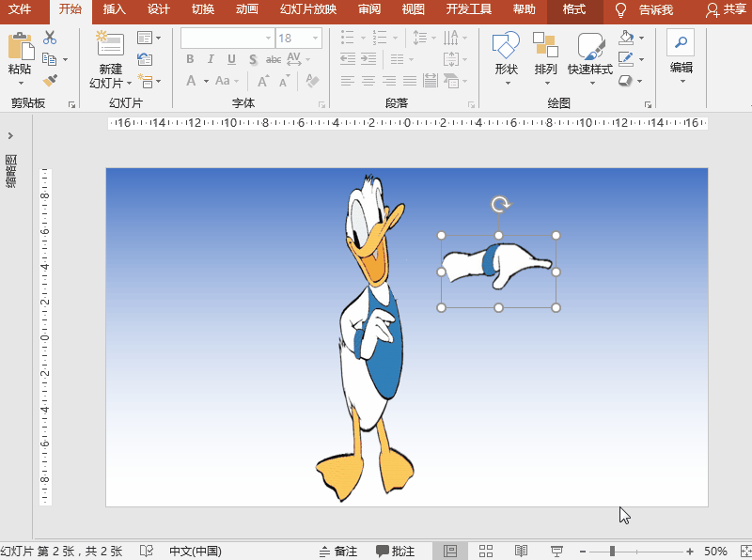Image resolution: width=752 pixels, height=560 pixels.
Task: Open Comments (批注) pane
Action: [x=395, y=552]
